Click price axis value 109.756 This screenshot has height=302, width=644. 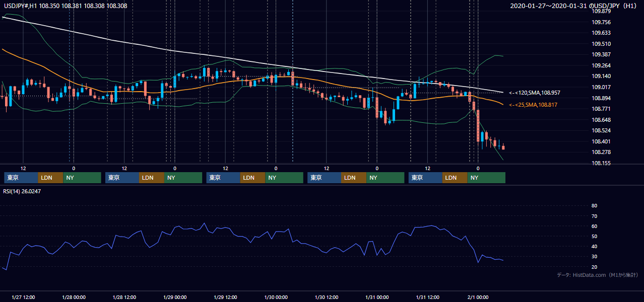(601, 22)
